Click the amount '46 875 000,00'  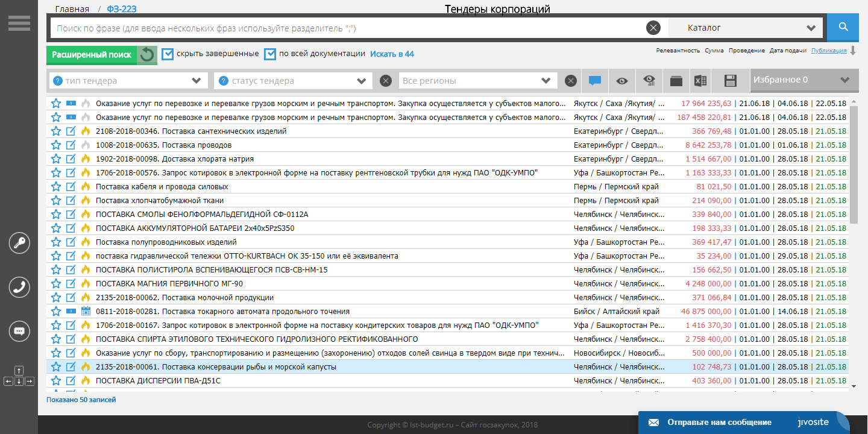pyautogui.click(x=706, y=312)
